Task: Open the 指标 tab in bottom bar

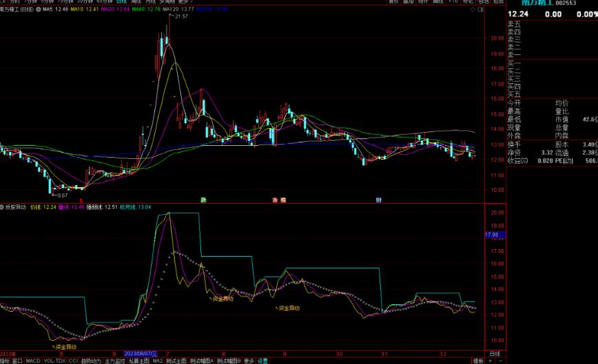Action: 5,361
